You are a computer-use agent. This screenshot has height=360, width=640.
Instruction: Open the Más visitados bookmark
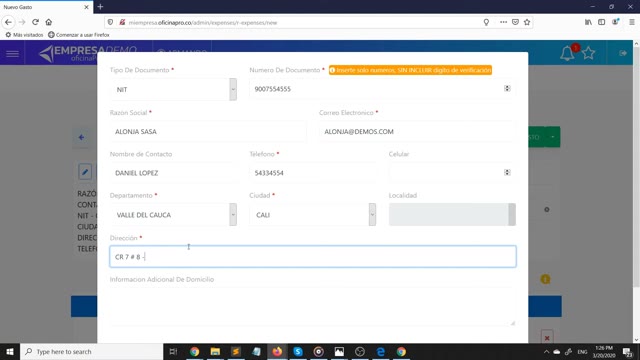click(x=24, y=35)
